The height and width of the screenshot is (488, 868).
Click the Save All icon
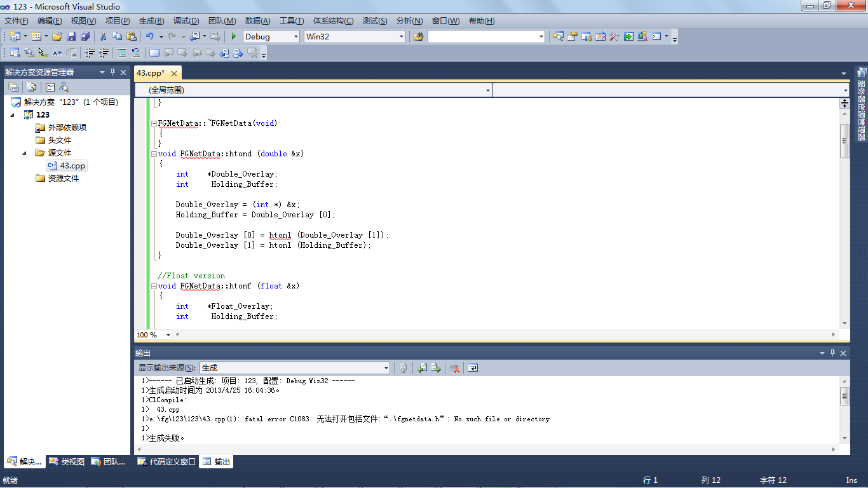coord(85,36)
